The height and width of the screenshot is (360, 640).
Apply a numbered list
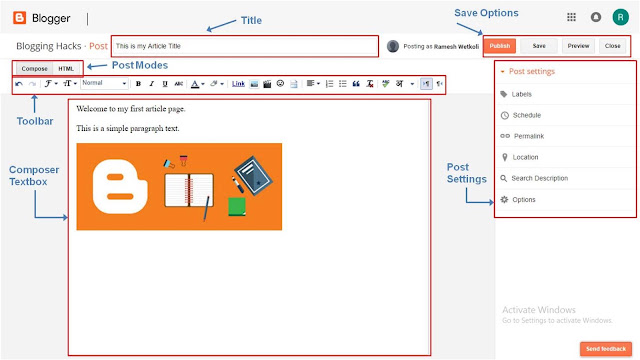coord(329,84)
